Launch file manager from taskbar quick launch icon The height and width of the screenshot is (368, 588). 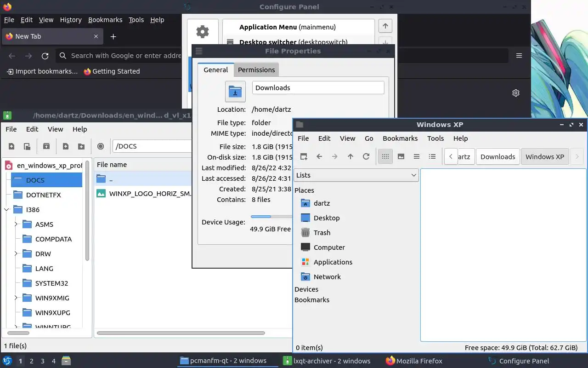point(66,361)
